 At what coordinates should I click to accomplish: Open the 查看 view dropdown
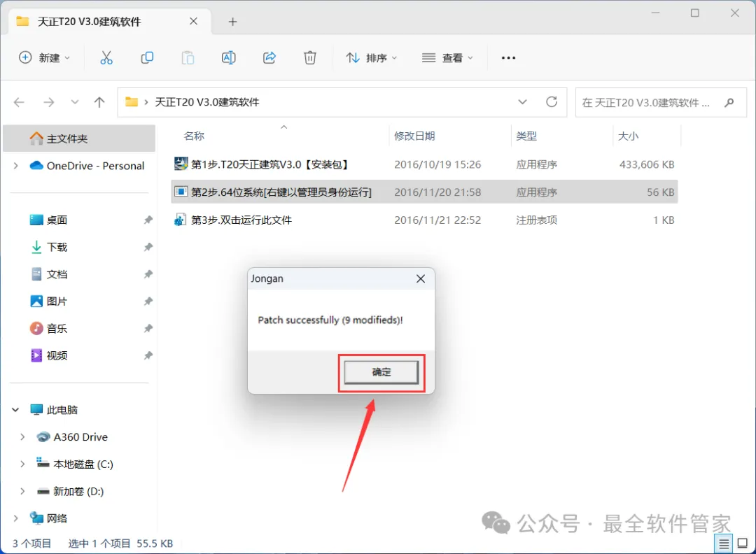pyautogui.click(x=447, y=58)
